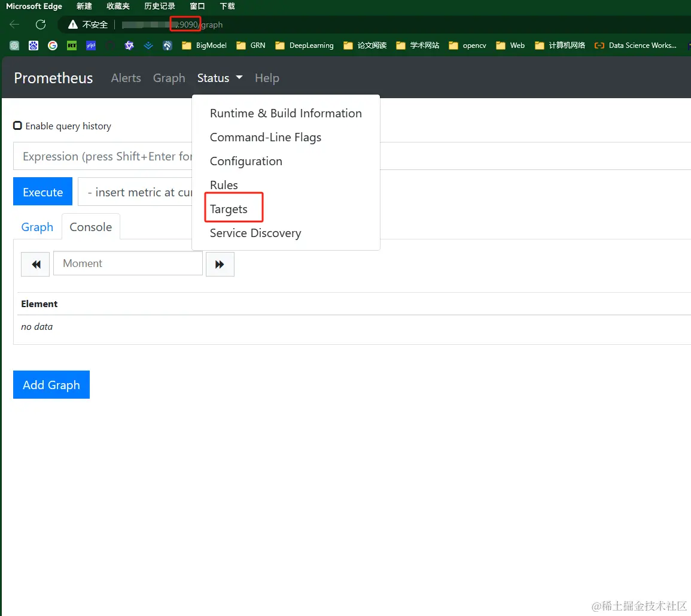Open the BigModel bookmarks folder
The image size is (691, 616).
point(204,45)
